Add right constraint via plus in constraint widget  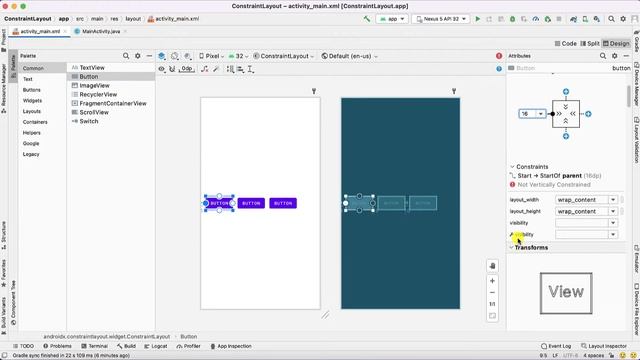(588, 114)
